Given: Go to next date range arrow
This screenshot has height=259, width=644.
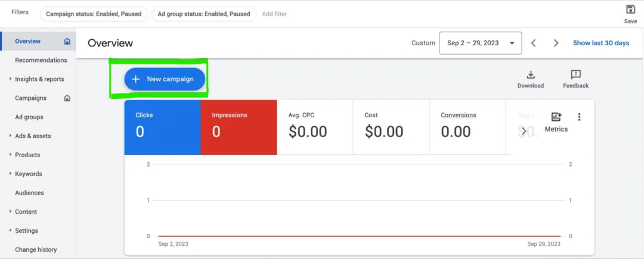Looking at the screenshot, I should click(556, 43).
